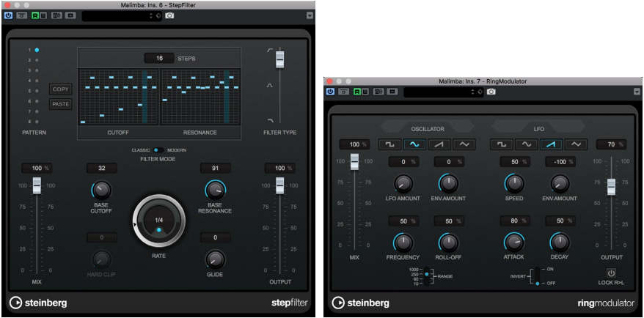644x318 pixels.
Task: Select LFO triangle waveform
Action: tap(575, 144)
